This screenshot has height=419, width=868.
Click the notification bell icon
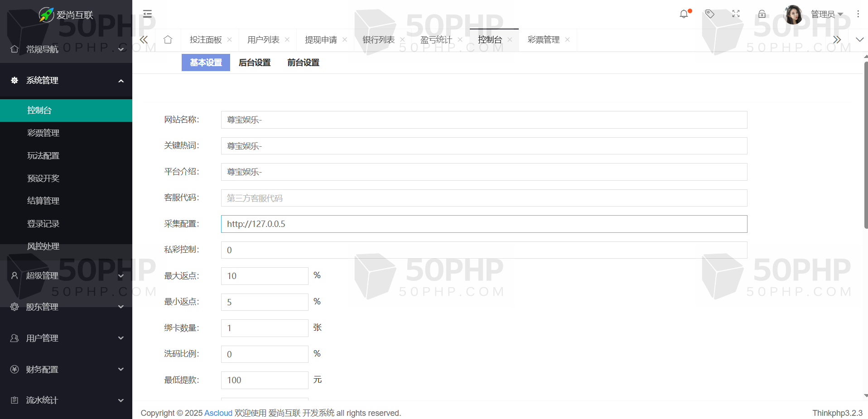[684, 14]
